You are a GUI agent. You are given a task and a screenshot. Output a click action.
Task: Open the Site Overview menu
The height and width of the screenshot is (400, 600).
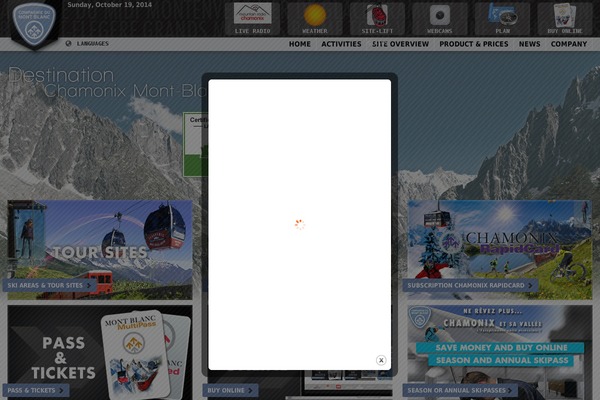point(400,44)
